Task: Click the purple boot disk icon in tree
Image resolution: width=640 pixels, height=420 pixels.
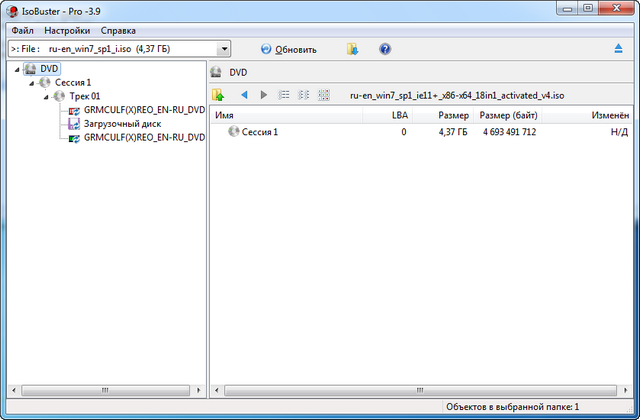Action: point(74,124)
